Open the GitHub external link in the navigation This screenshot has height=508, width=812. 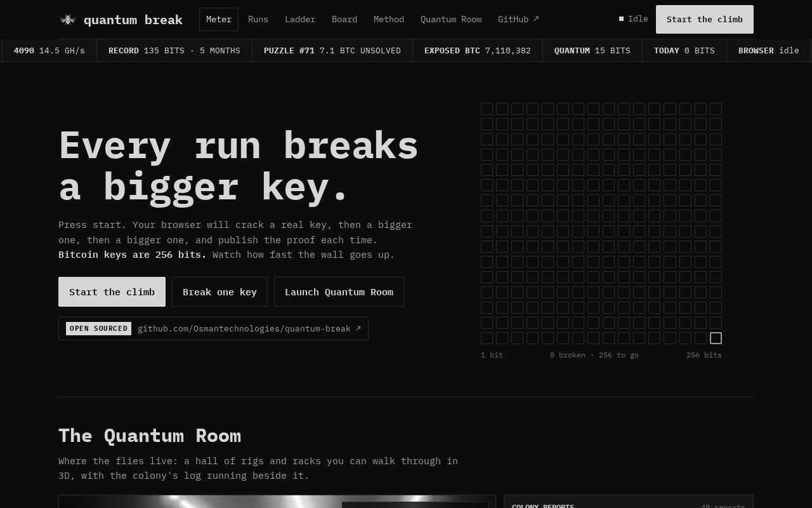pyautogui.click(x=518, y=19)
